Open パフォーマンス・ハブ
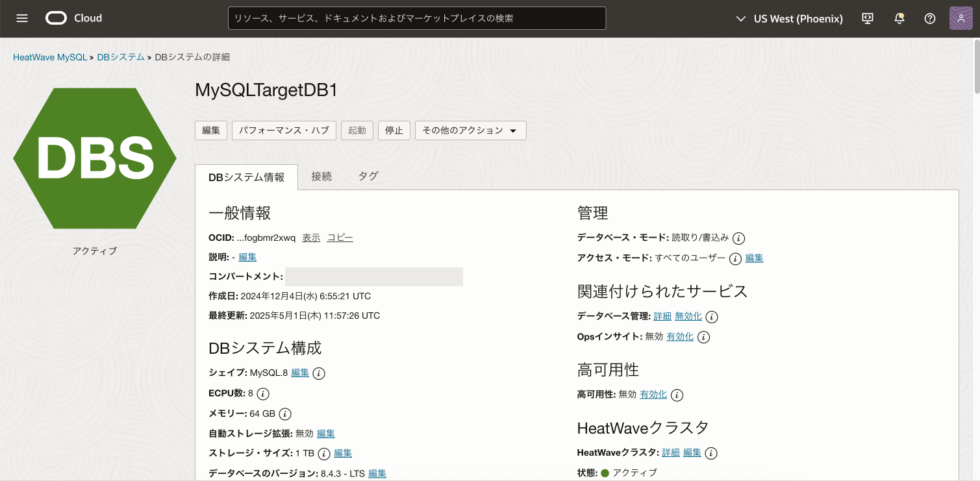This screenshot has width=980, height=481. (x=284, y=130)
